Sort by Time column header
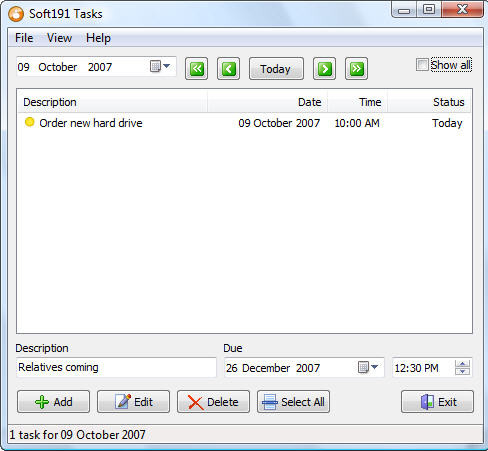This screenshot has height=451, width=488. tap(358, 102)
